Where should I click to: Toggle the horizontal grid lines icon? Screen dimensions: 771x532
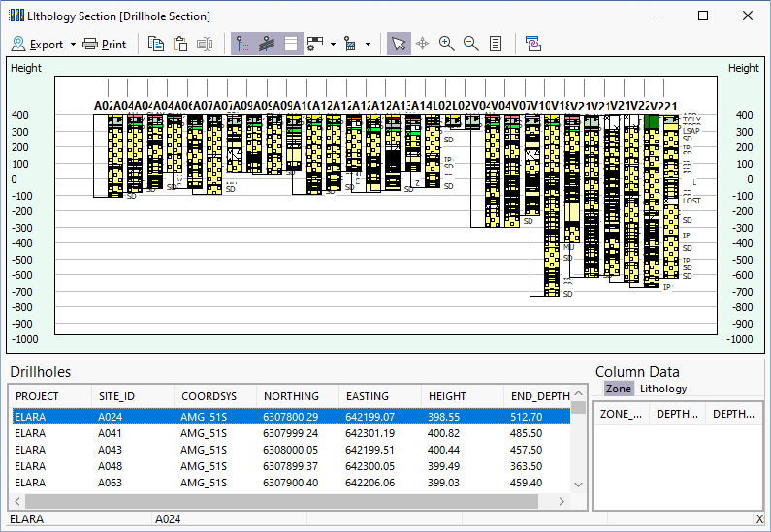pos(291,45)
